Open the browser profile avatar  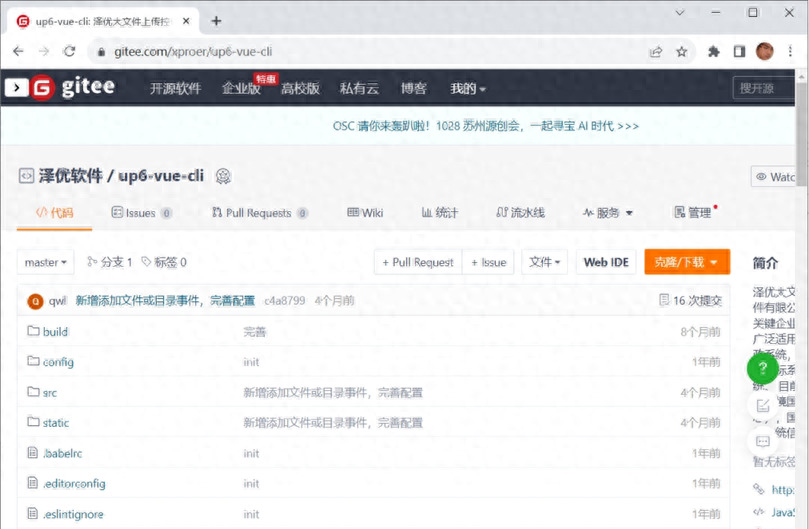[x=765, y=51]
